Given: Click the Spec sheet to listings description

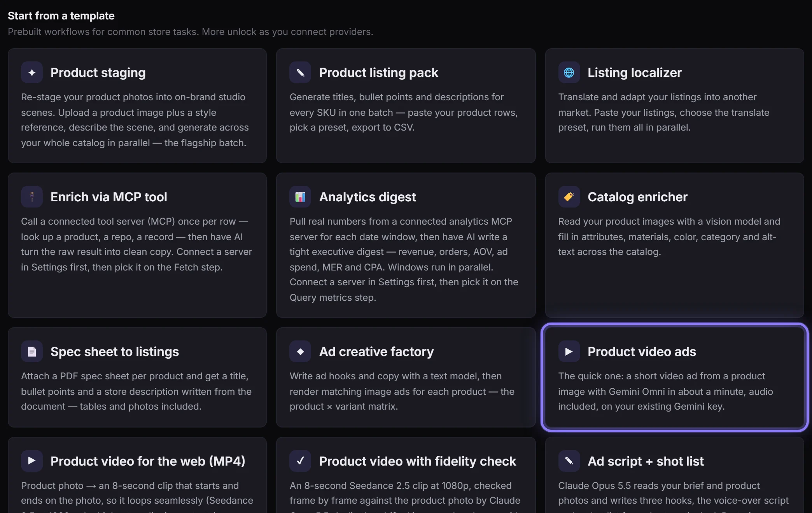Looking at the screenshot, I should coord(136,391).
